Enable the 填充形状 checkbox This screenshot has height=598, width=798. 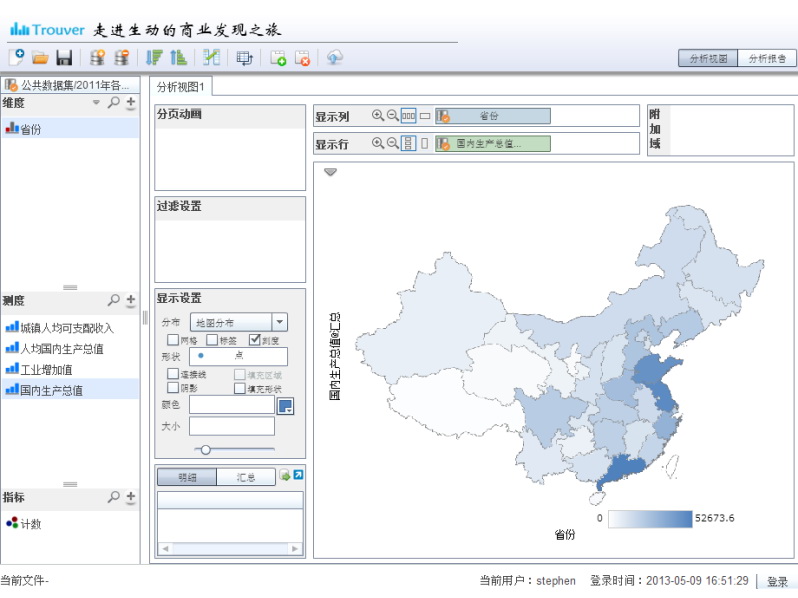tap(240, 388)
